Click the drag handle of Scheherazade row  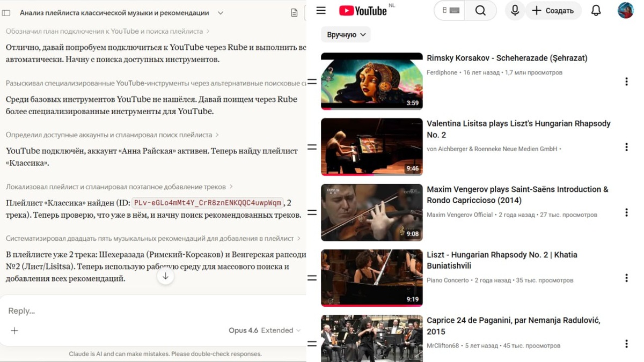312,82
